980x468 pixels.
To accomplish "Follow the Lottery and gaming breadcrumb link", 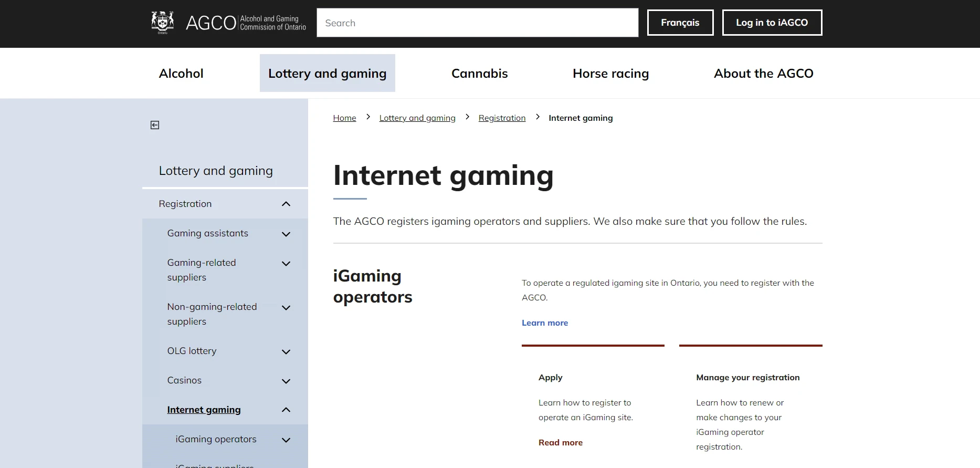I will point(417,118).
